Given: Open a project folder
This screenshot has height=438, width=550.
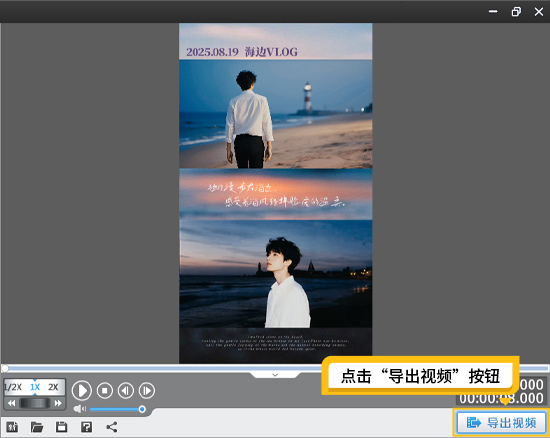Looking at the screenshot, I should 37,427.
